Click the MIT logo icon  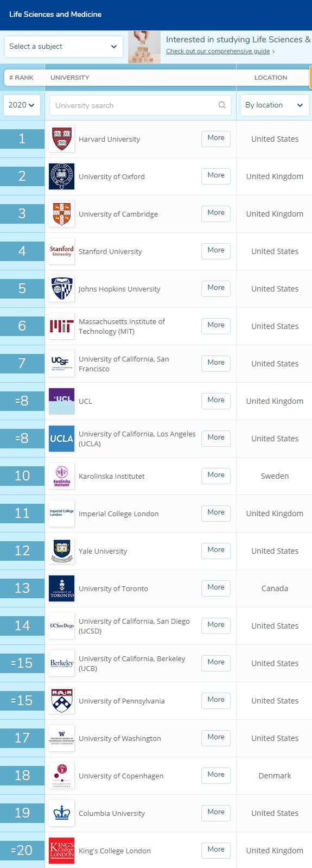pos(61,326)
